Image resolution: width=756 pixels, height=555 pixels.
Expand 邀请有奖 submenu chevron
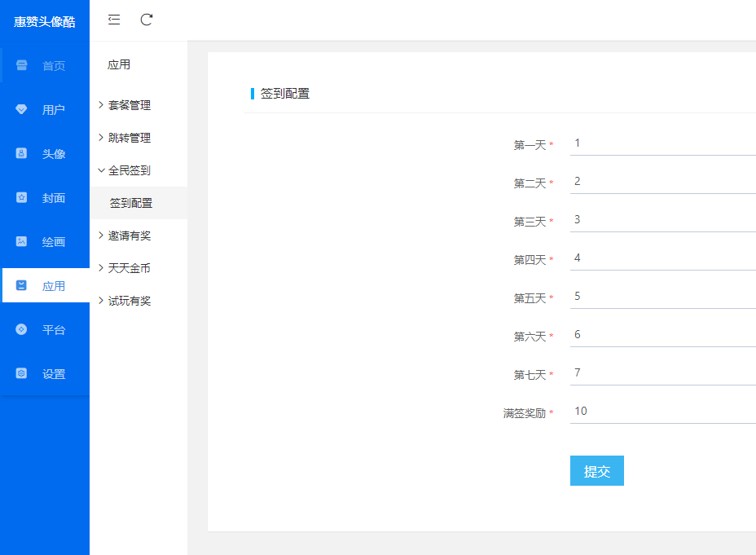click(101, 236)
